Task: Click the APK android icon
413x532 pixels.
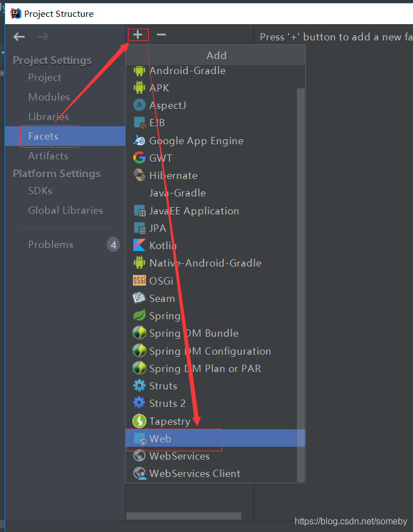Action: pos(139,88)
